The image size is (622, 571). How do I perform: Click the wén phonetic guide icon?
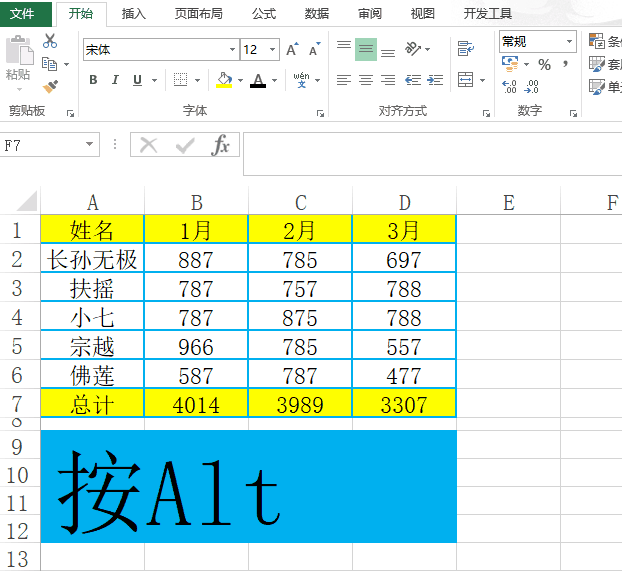click(301, 80)
